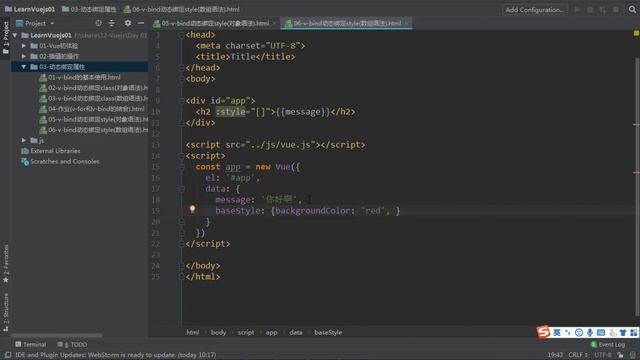Expand the js folder arrow
Image resolution: width=640 pixels, height=360 pixels.
pyautogui.click(x=24, y=140)
